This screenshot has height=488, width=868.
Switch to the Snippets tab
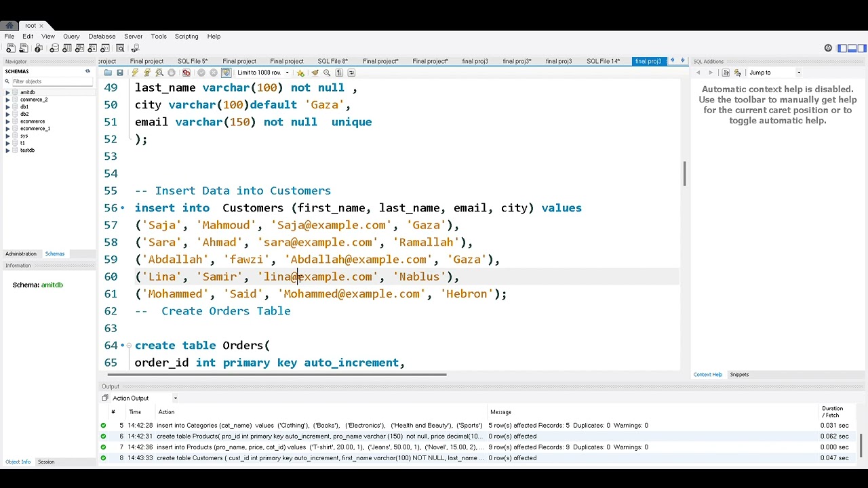pos(739,374)
